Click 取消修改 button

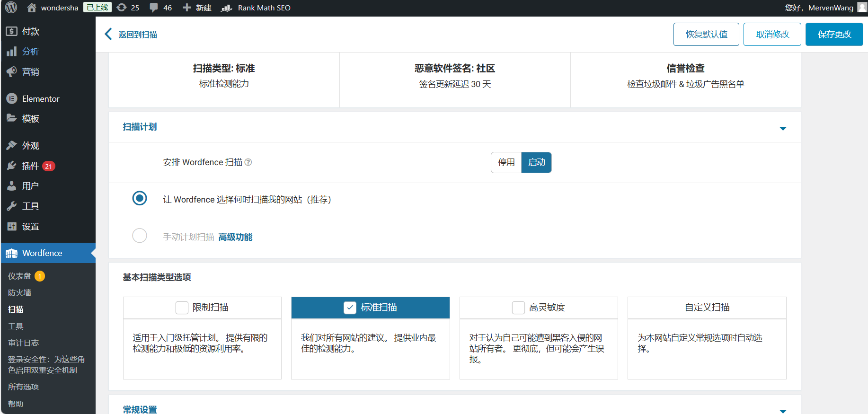click(772, 34)
